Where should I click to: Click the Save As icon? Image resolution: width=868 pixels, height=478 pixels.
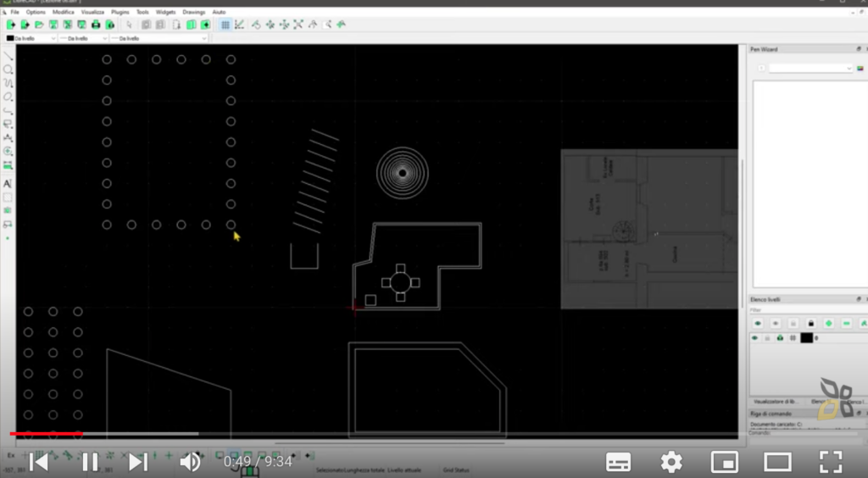(68, 25)
